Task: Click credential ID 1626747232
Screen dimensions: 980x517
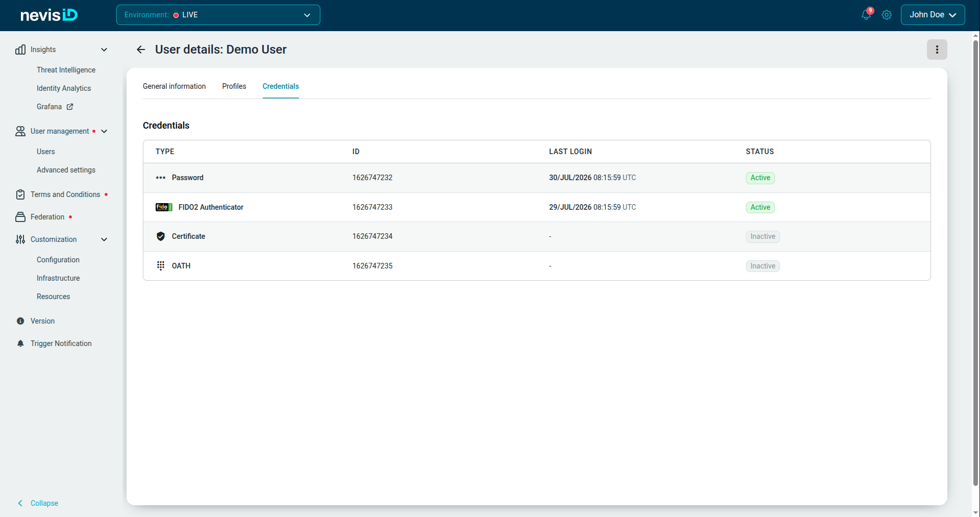Action: click(x=372, y=178)
